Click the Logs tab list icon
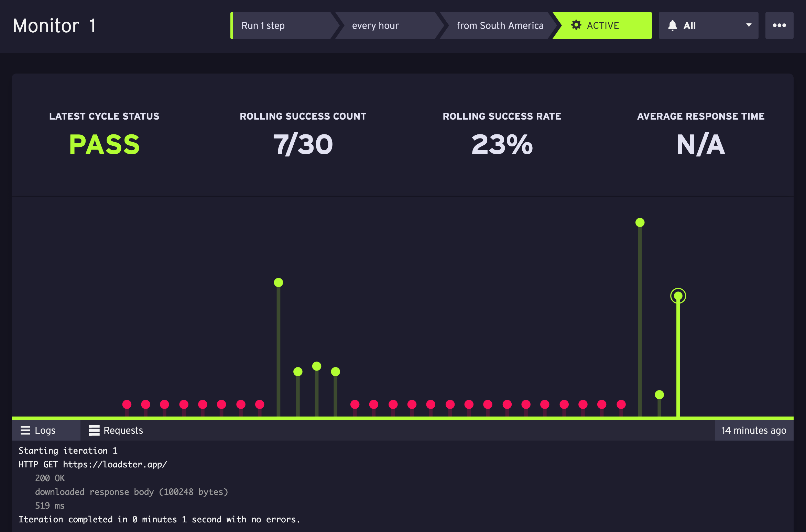 coord(25,430)
